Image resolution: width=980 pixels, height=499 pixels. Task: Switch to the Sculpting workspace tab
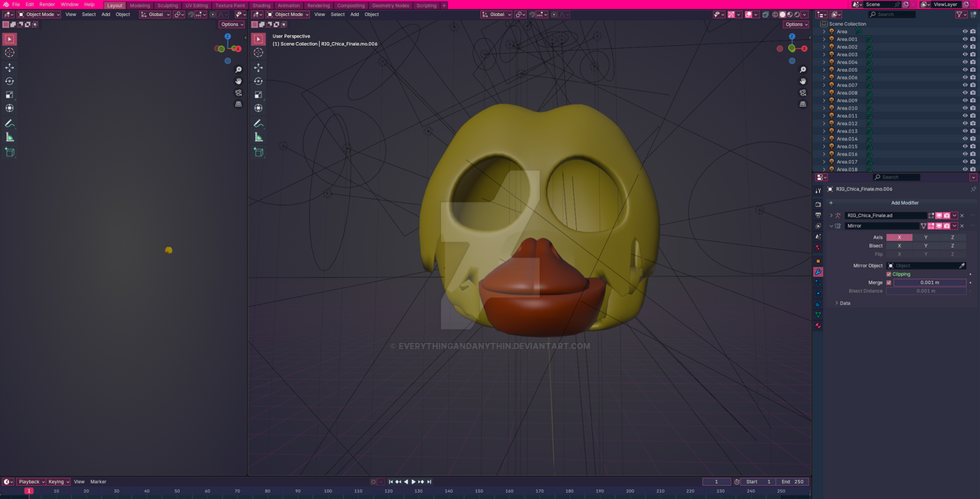coord(168,5)
